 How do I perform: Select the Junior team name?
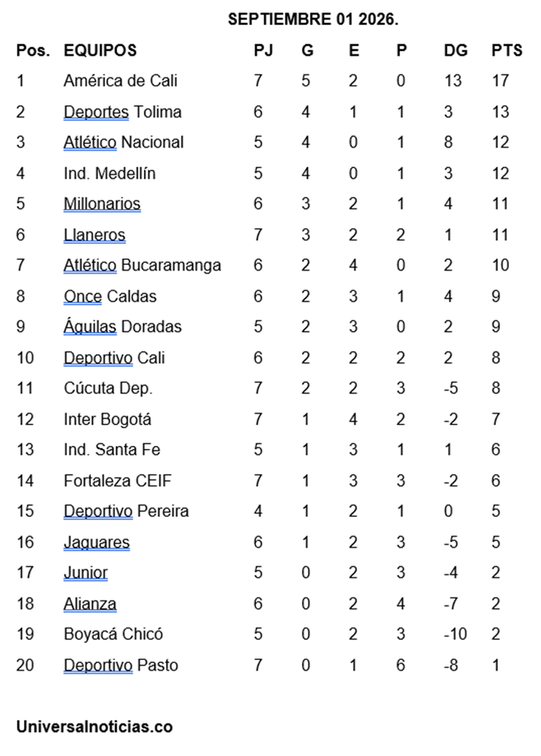click(x=86, y=573)
